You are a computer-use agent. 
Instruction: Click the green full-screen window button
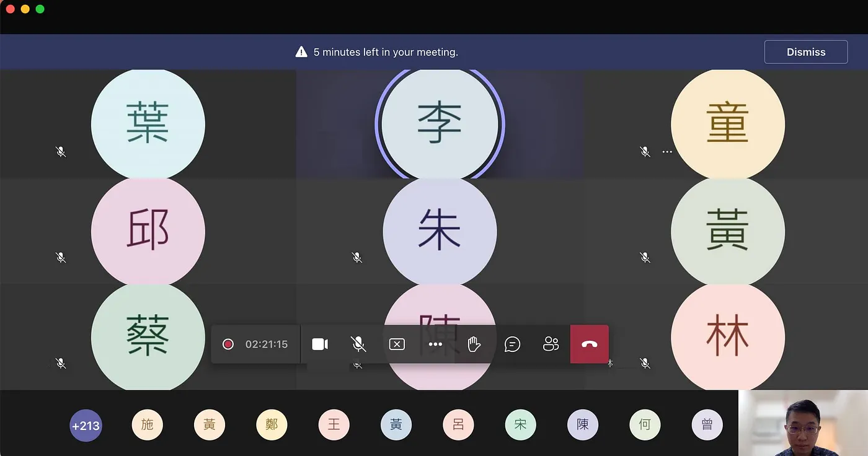click(x=40, y=9)
